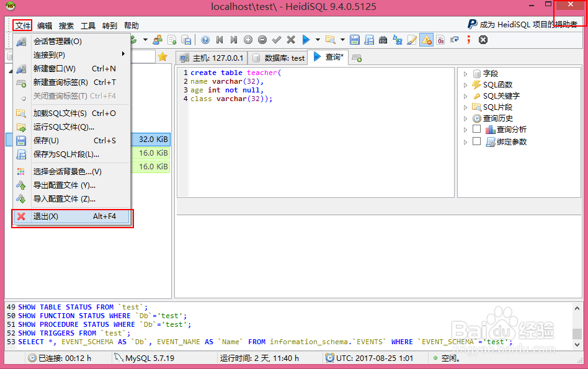Click the post changes checkmark icon
Screen dimensions: 588x369
point(277,40)
